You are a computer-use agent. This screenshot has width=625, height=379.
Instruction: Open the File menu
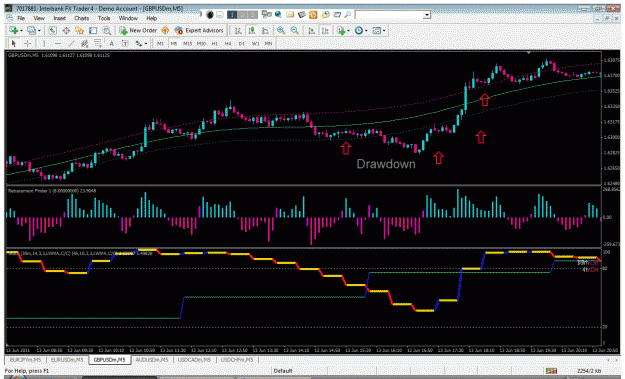[x=21, y=18]
